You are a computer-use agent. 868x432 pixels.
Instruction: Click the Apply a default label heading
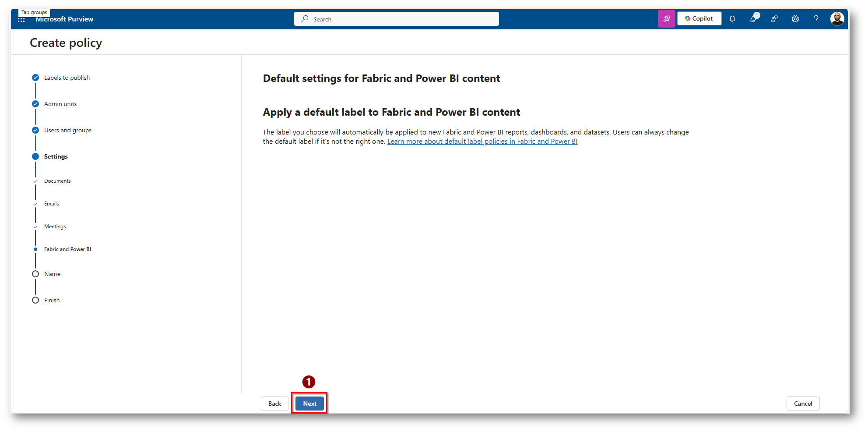click(x=392, y=112)
